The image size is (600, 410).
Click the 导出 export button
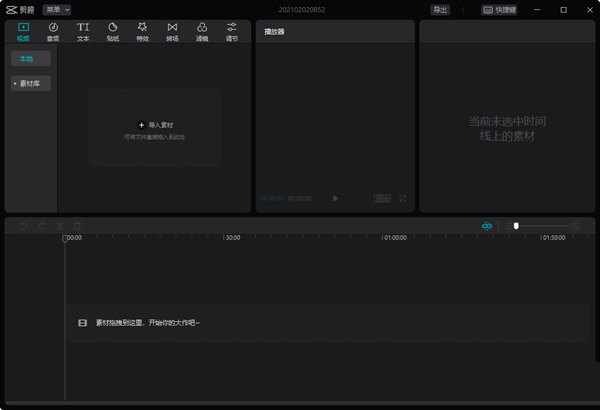pos(440,9)
